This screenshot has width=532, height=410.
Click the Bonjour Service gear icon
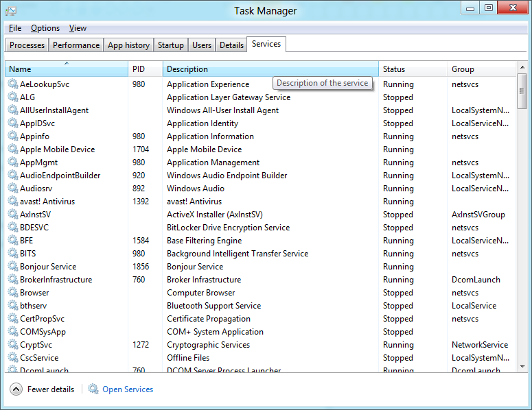pos(13,267)
